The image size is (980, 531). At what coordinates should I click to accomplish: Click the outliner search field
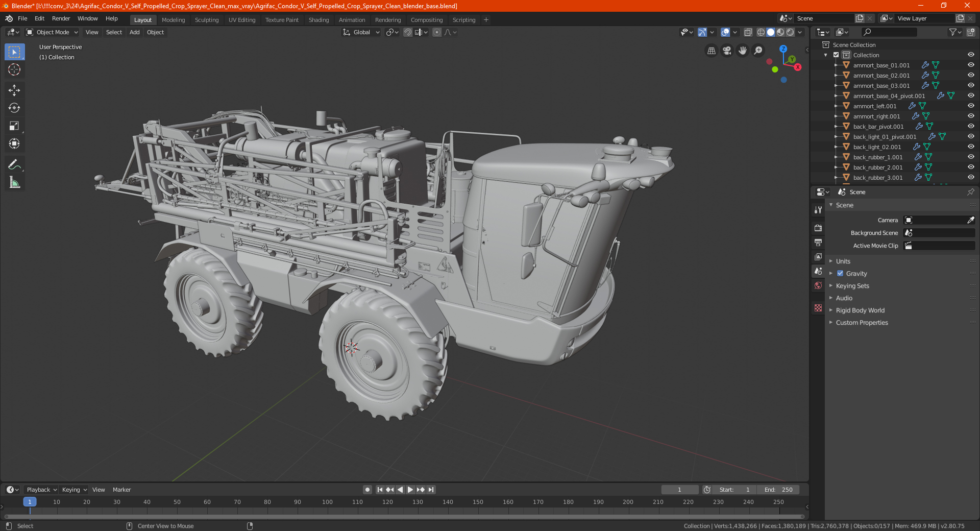889,32
